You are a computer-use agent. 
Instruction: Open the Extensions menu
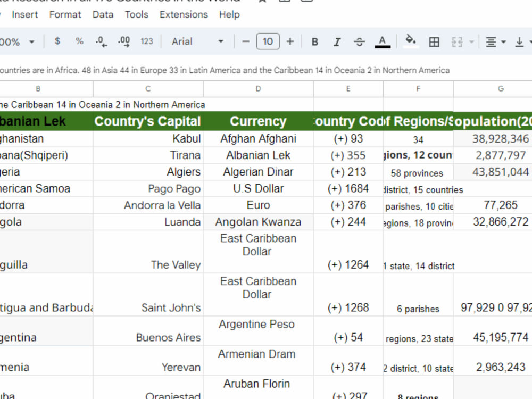click(x=183, y=14)
